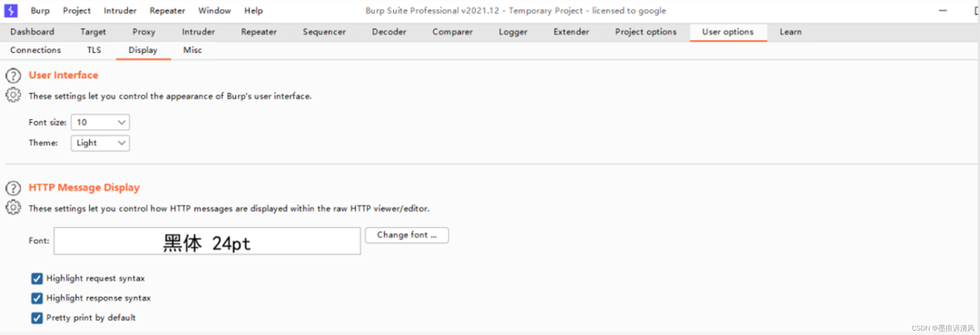
Task: Click the Burp Suite Professional window title
Action: coord(516,11)
